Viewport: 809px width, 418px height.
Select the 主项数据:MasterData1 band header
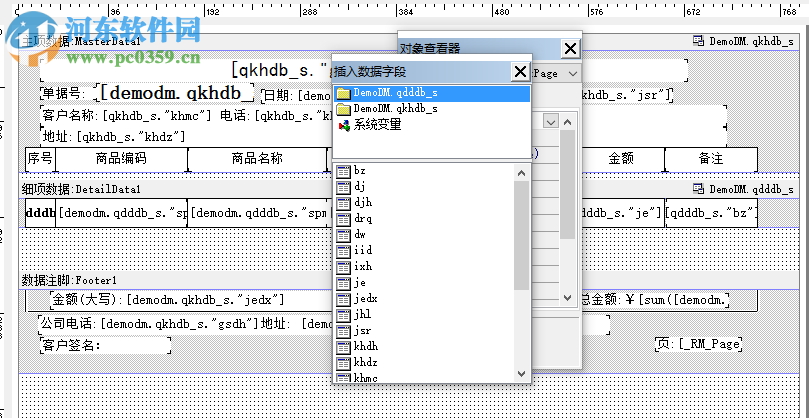pos(80,42)
